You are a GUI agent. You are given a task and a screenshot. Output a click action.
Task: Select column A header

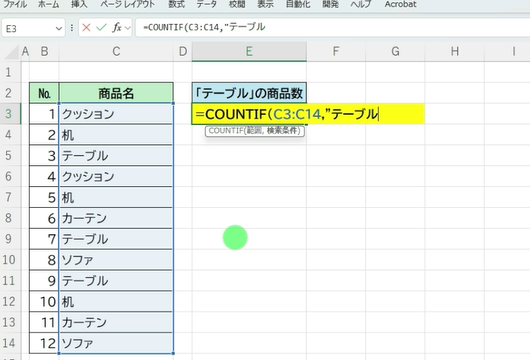pyautogui.click(x=25, y=52)
